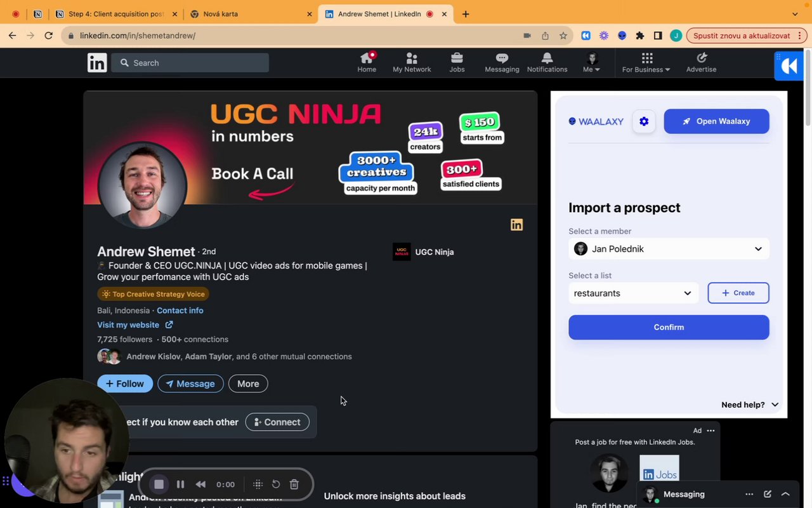Open the Notifications bell

[547, 62]
